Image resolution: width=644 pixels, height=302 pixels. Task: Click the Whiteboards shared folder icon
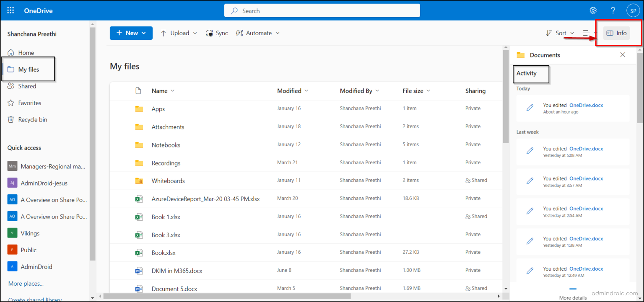point(139,181)
